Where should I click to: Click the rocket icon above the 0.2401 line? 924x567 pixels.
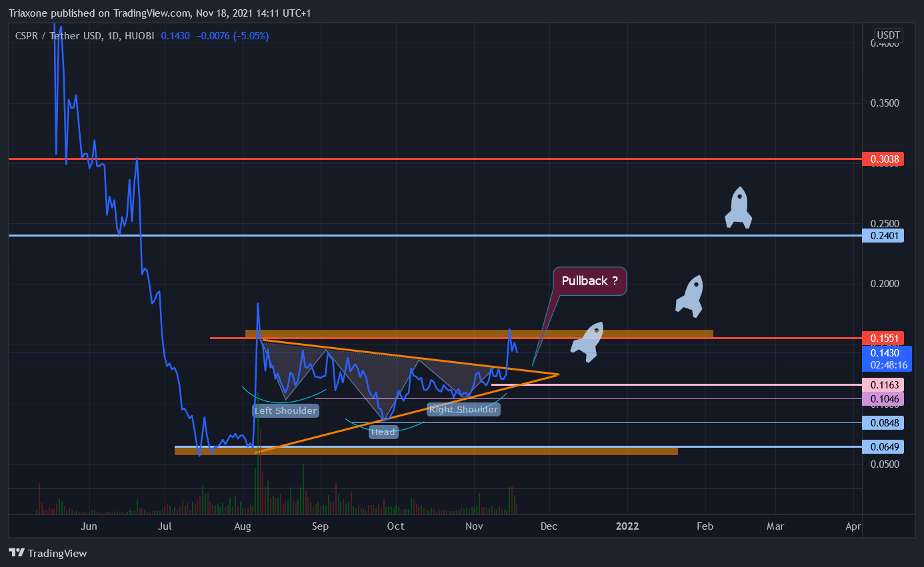coord(739,208)
